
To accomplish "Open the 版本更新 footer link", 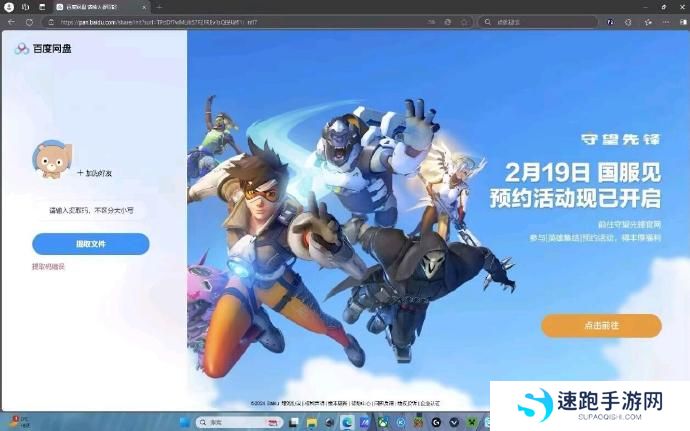I will [338, 403].
